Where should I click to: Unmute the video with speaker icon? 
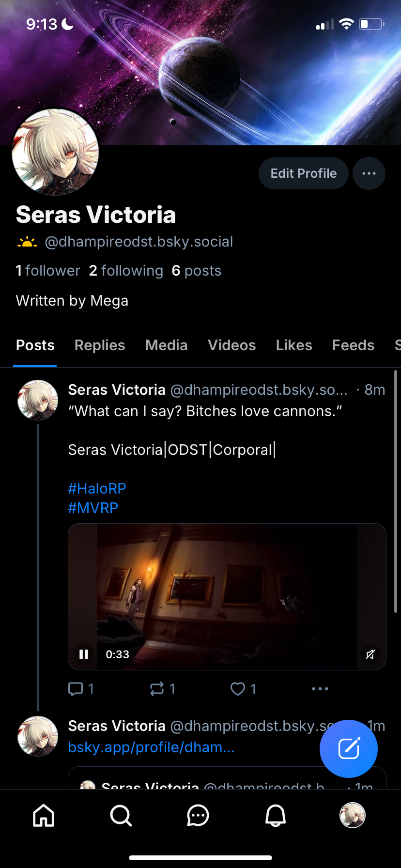370,655
